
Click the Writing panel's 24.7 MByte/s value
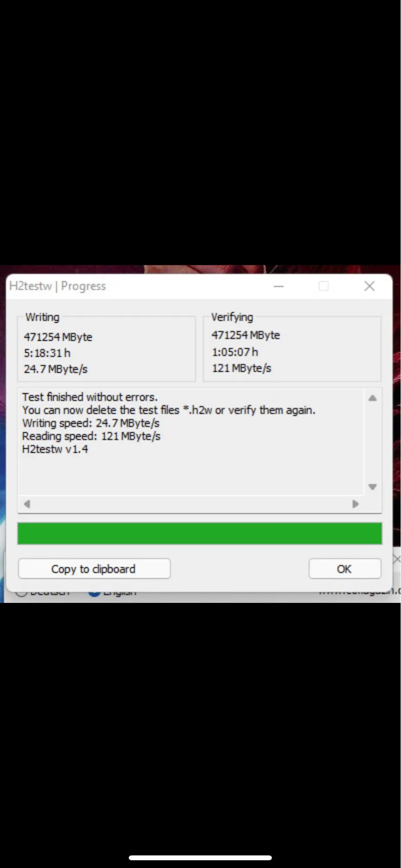pos(55,369)
